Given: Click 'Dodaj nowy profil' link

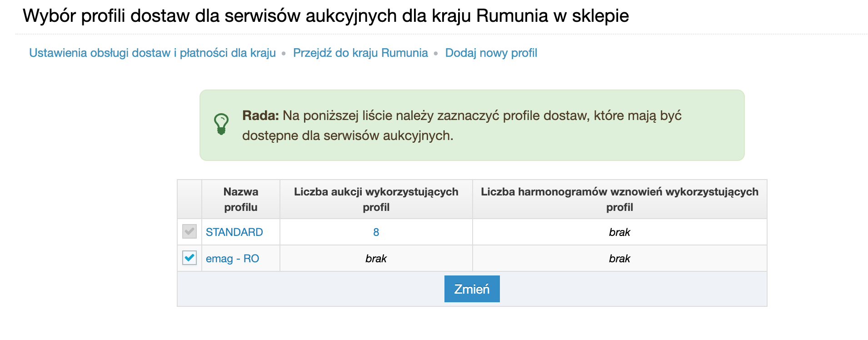Looking at the screenshot, I should [x=491, y=53].
